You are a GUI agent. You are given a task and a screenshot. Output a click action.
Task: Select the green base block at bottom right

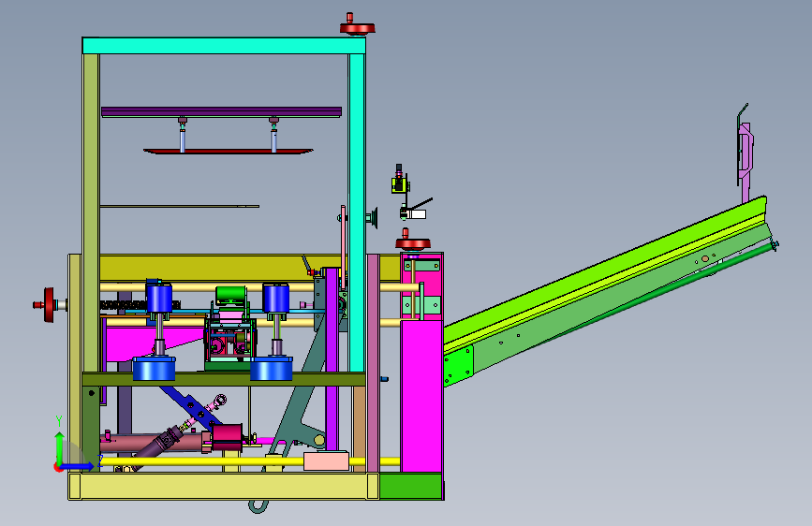click(x=410, y=486)
